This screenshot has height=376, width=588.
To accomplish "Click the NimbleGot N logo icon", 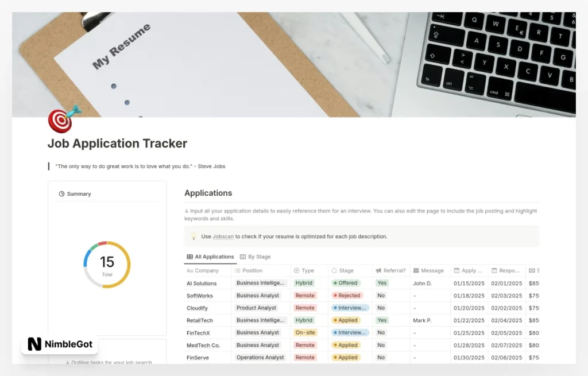I will (34, 344).
